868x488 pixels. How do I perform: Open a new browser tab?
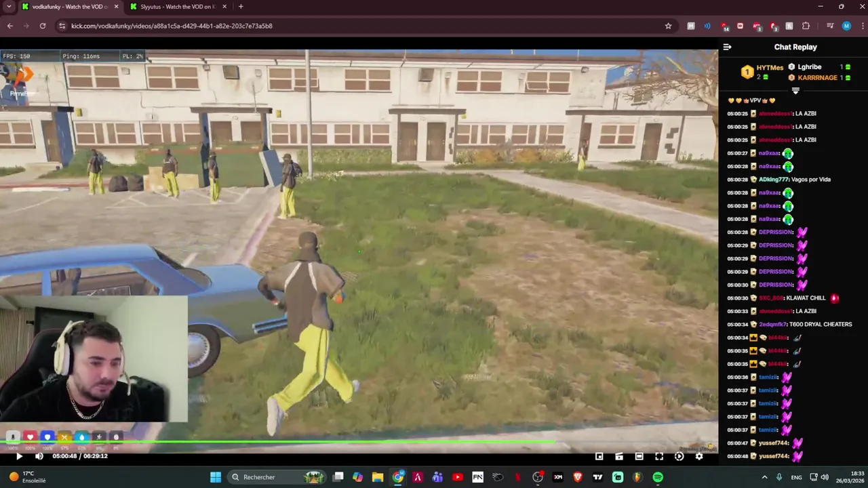click(241, 7)
